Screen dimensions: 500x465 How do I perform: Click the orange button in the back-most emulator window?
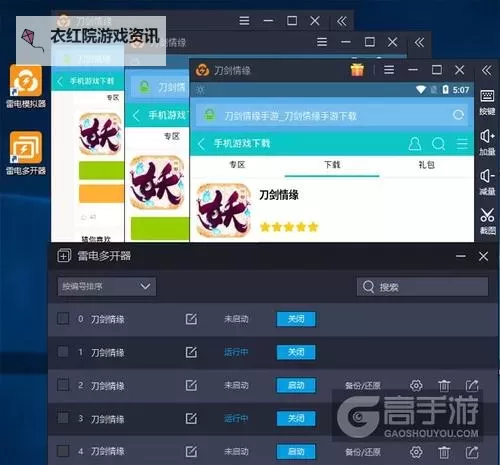point(101,194)
